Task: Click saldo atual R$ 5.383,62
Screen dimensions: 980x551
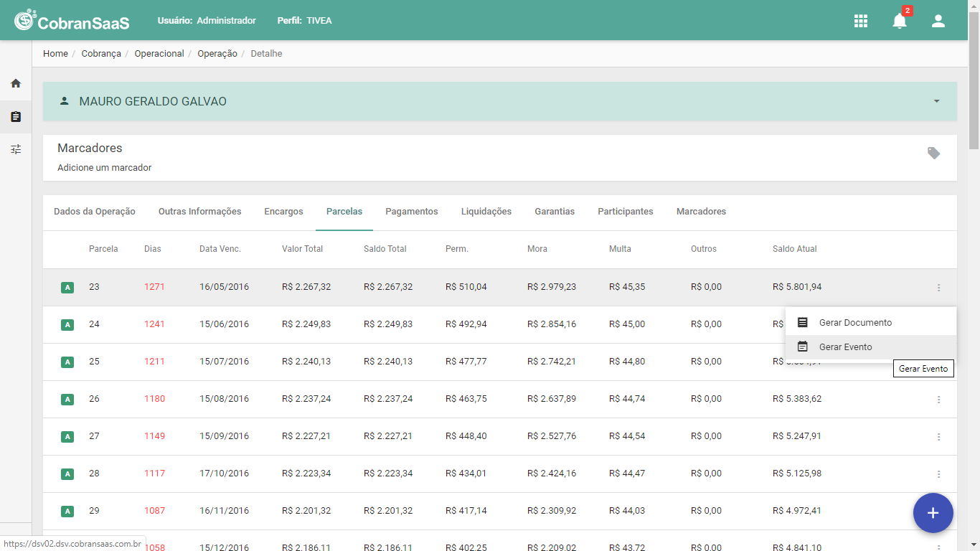Action: coord(797,399)
